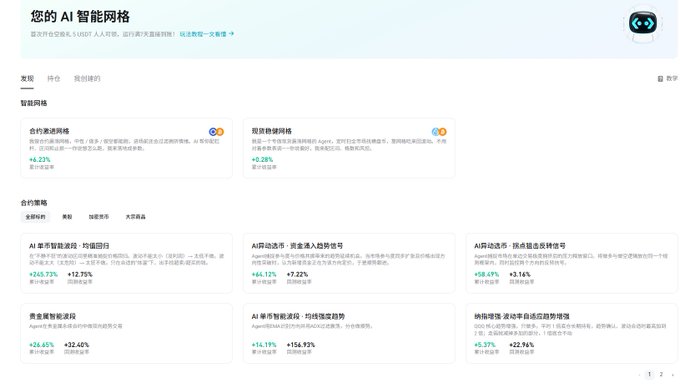Open the 现货稳健网格 card
The image size is (680, 388).
click(349, 148)
